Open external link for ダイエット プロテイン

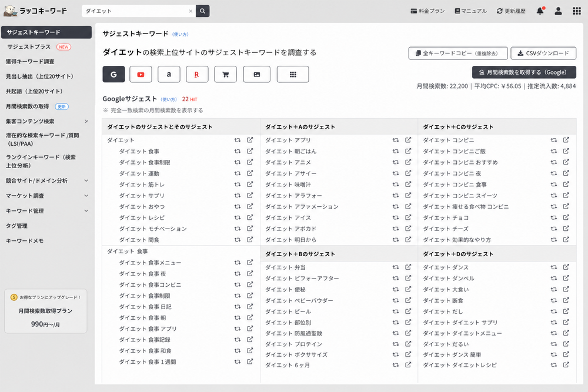click(408, 344)
